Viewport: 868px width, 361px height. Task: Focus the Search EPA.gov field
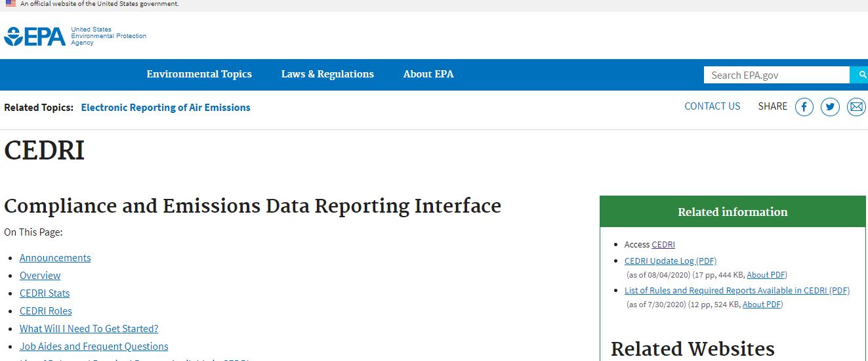776,75
